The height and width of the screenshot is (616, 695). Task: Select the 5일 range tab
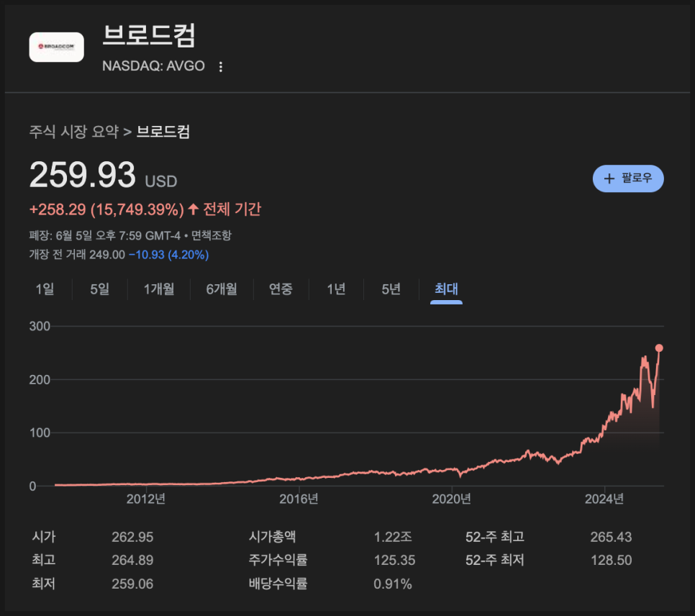click(100, 289)
